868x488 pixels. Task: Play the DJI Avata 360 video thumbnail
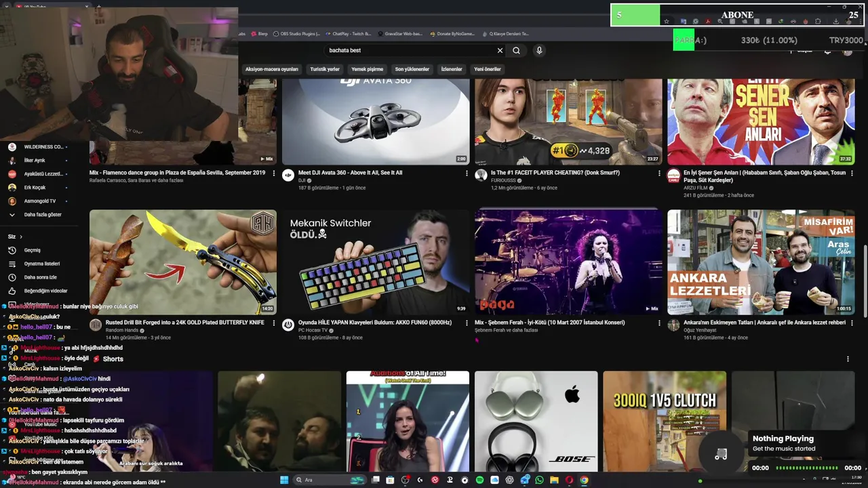[x=376, y=121]
